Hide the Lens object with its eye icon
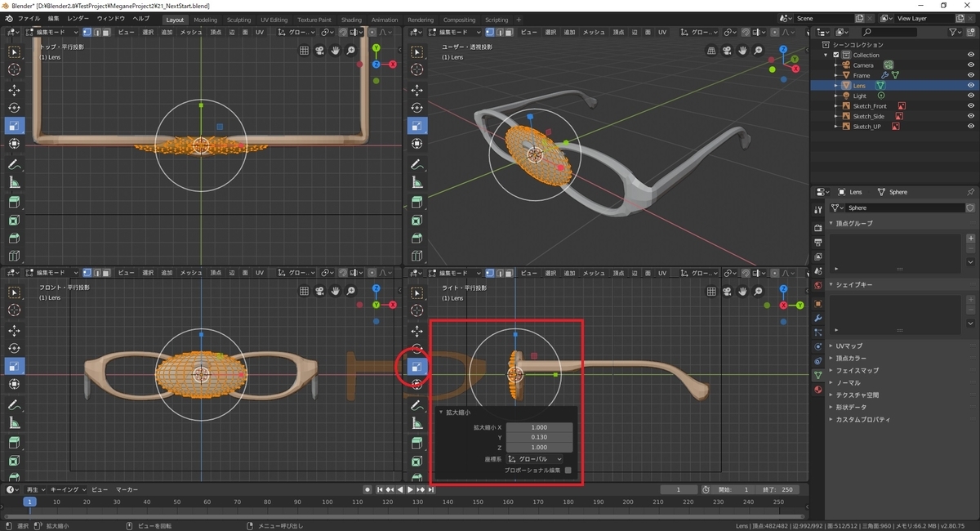 click(970, 86)
